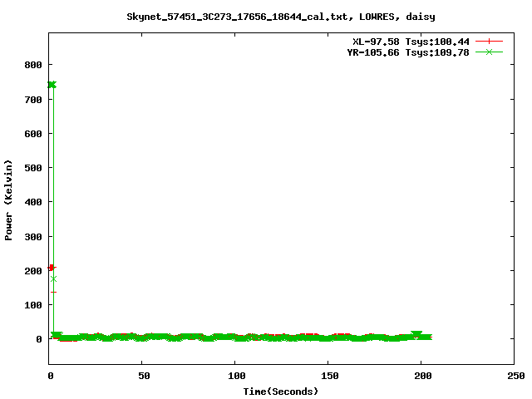Select the XL-97.58 Tsys:100.44 legend label
532x399 pixels.
tap(411, 42)
